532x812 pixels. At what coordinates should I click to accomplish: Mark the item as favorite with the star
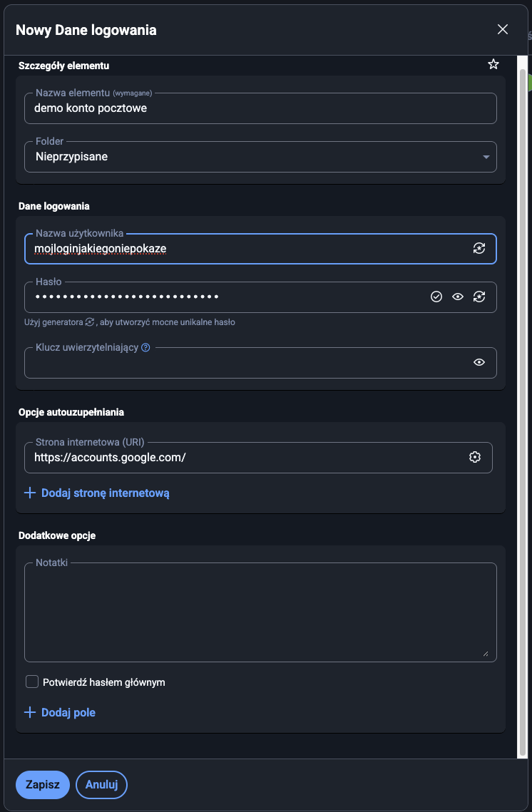(493, 65)
